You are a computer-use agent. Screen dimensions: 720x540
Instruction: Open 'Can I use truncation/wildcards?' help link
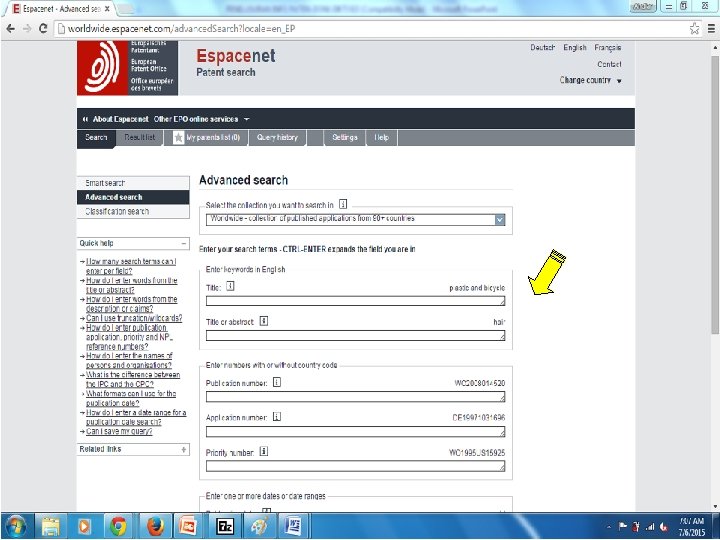point(134,318)
